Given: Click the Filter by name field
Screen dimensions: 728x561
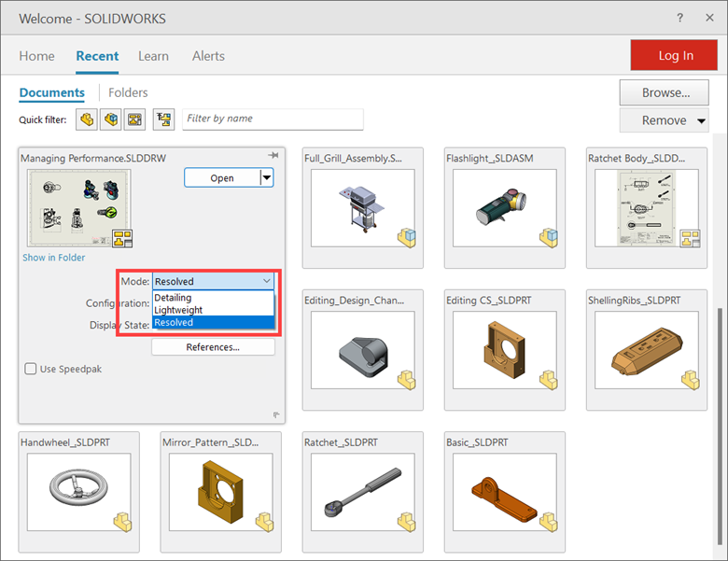Looking at the screenshot, I should click(273, 119).
